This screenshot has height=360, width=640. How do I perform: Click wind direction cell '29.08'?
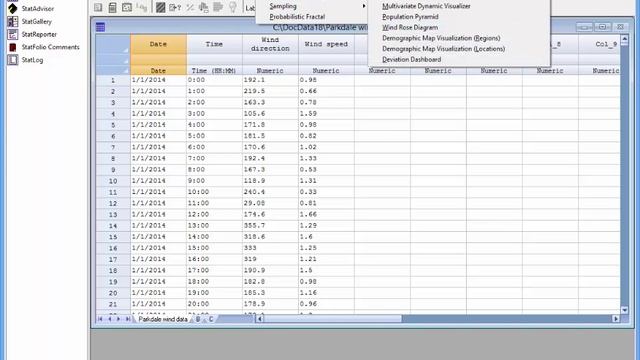(x=270, y=203)
